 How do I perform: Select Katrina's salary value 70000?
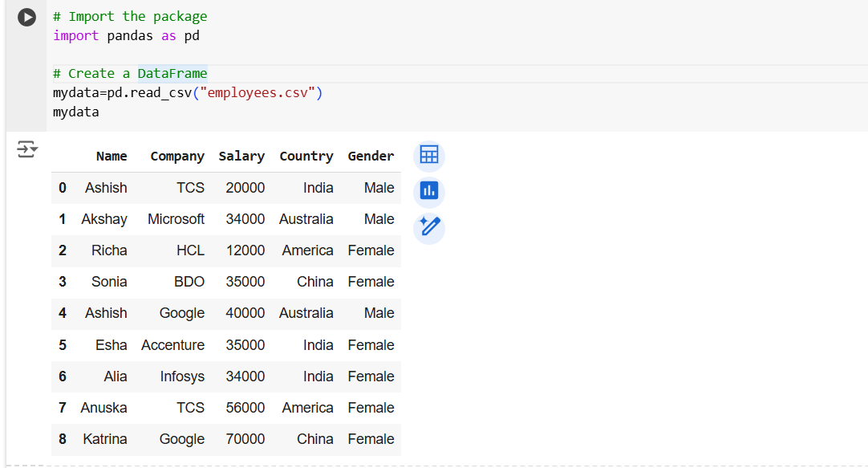pyautogui.click(x=245, y=439)
